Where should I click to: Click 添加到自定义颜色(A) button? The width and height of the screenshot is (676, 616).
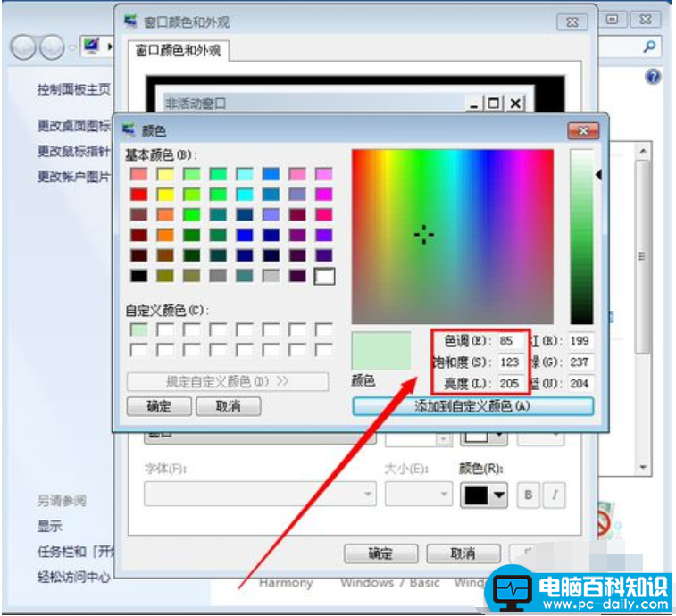pos(472,406)
